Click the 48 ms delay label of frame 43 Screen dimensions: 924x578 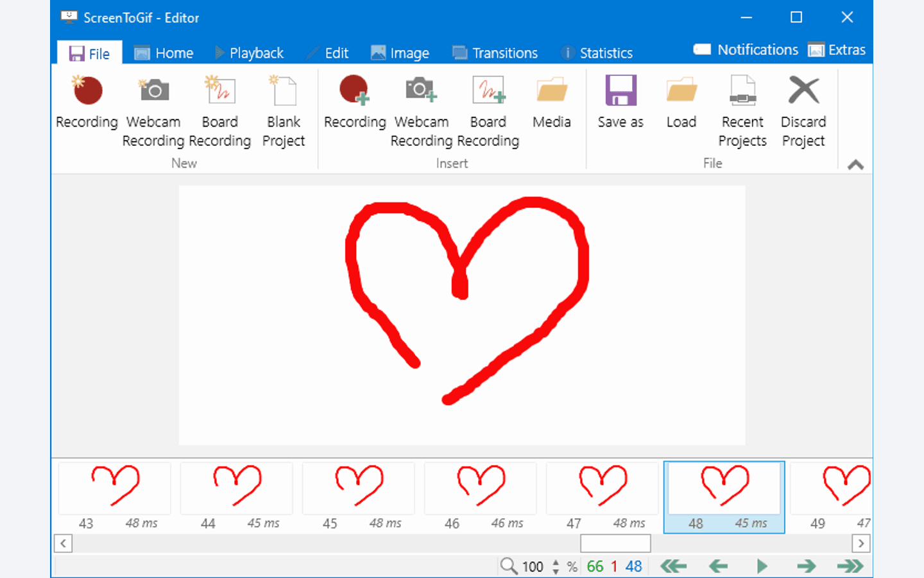(x=142, y=523)
